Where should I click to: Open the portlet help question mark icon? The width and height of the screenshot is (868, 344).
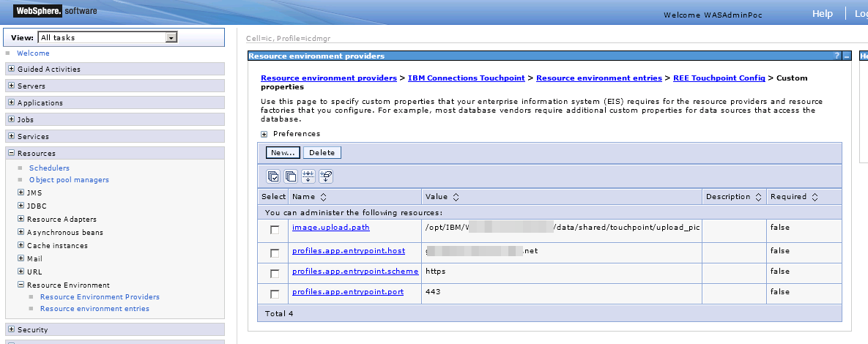(x=837, y=56)
